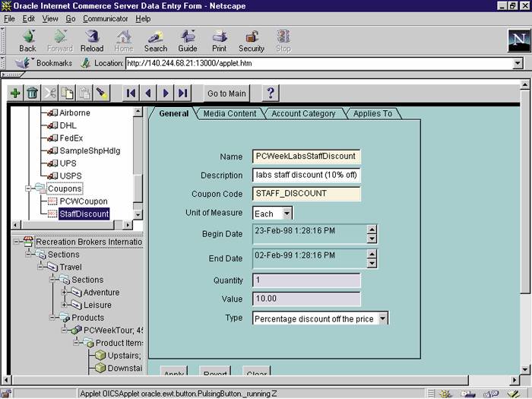Image resolution: width=532 pixels, height=399 pixels.
Task: Open the View menu
Action: coord(50,19)
